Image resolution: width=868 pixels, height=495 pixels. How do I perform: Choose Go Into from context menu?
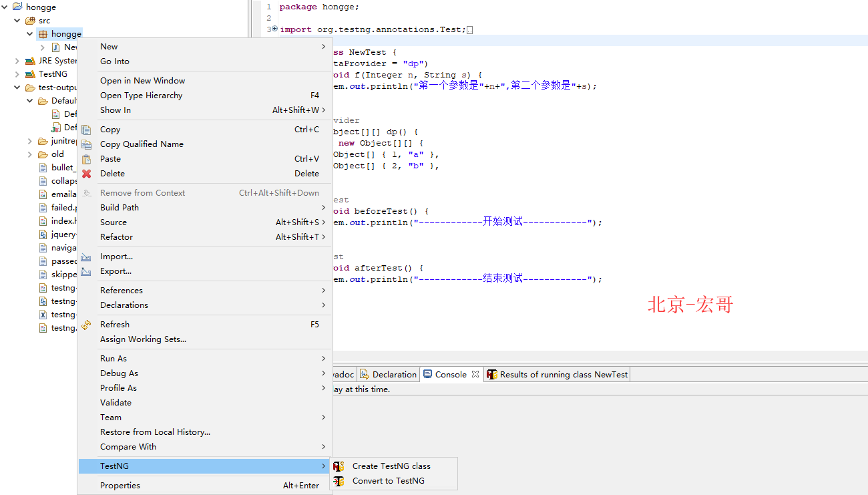(x=204, y=61)
